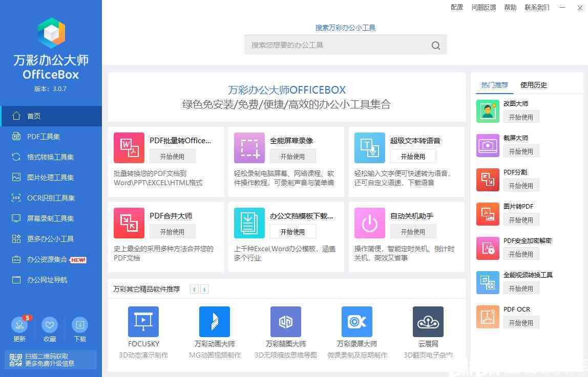Start 全能视频转换工具 with 开始使用
This screenshot has height=377, width=588.
click(x=521, y=289)
